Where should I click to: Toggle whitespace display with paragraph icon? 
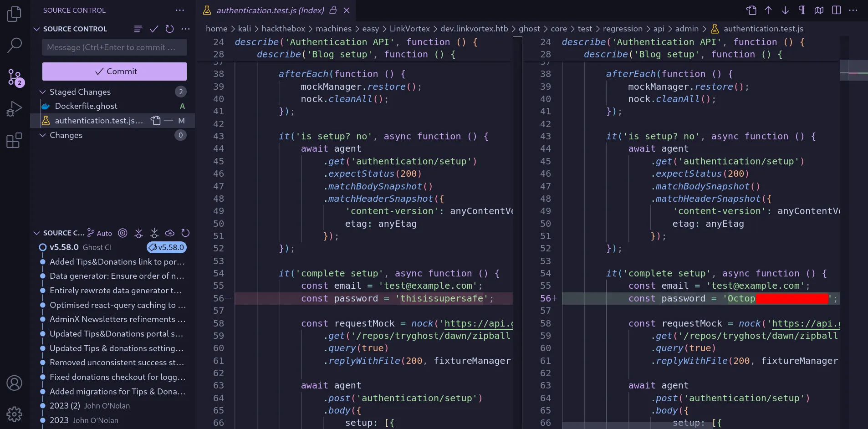point(802,10)
